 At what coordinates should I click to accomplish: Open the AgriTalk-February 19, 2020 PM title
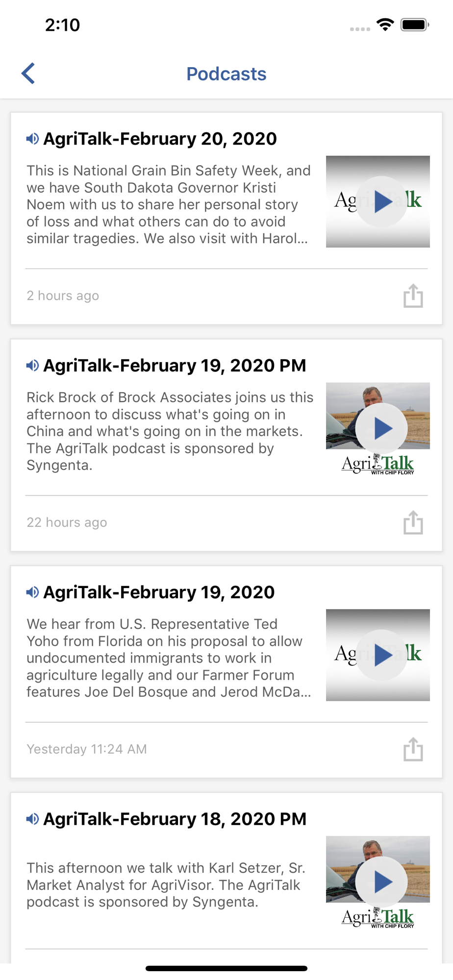pos(175,366)
